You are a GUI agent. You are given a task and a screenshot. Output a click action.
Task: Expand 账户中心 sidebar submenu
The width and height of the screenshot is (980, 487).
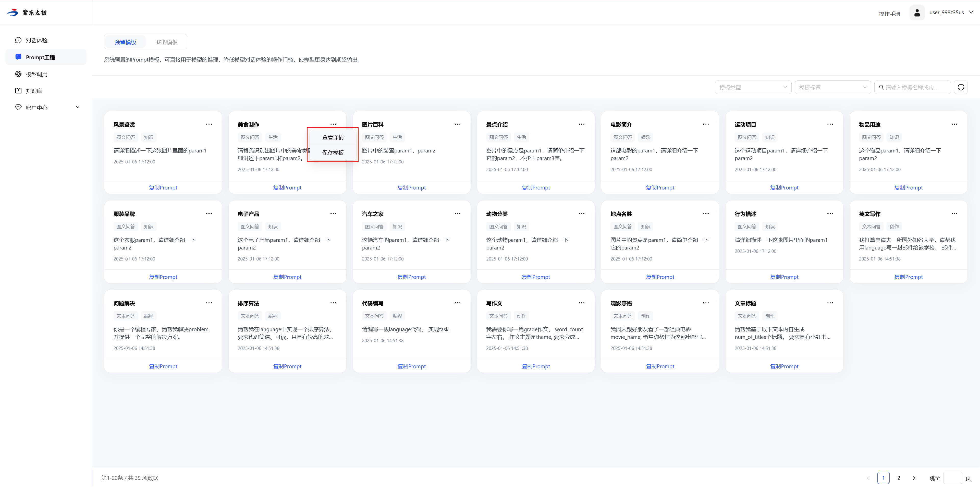[78, 107]
